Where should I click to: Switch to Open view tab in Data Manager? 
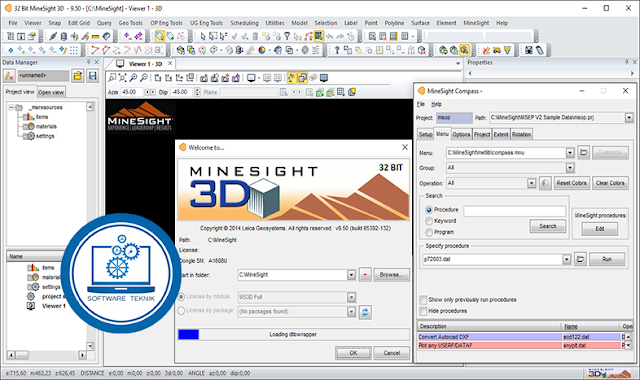point(51,92)
